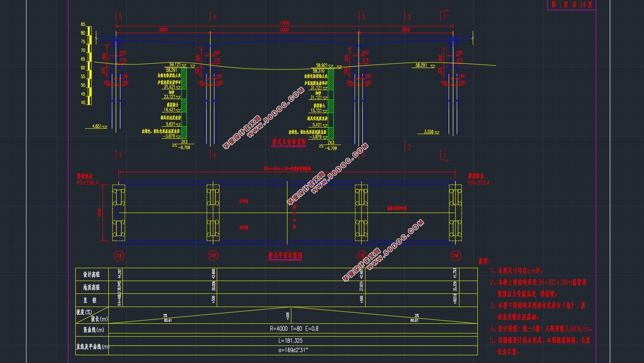Click the 桥梁终点 label

(x=476, y=176)
